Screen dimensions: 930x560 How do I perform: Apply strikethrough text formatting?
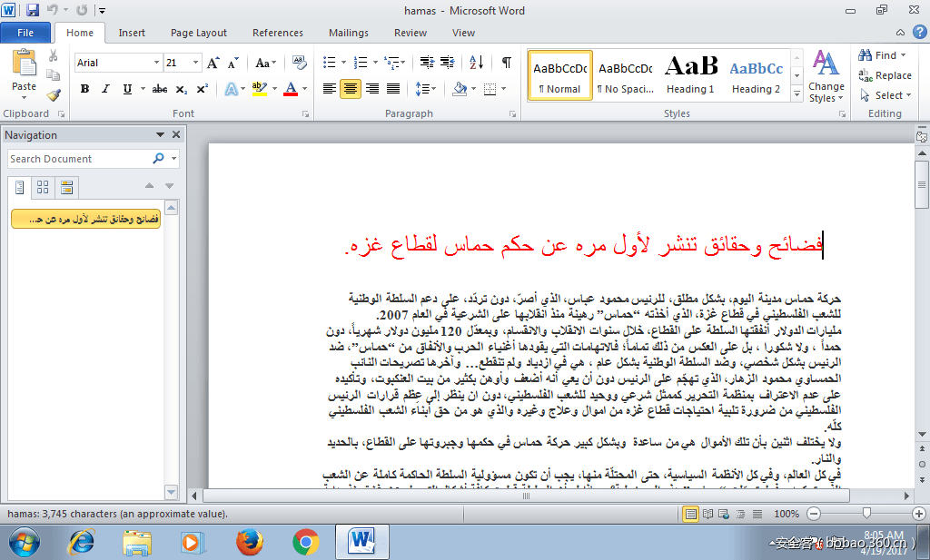(x=160, y=89)
